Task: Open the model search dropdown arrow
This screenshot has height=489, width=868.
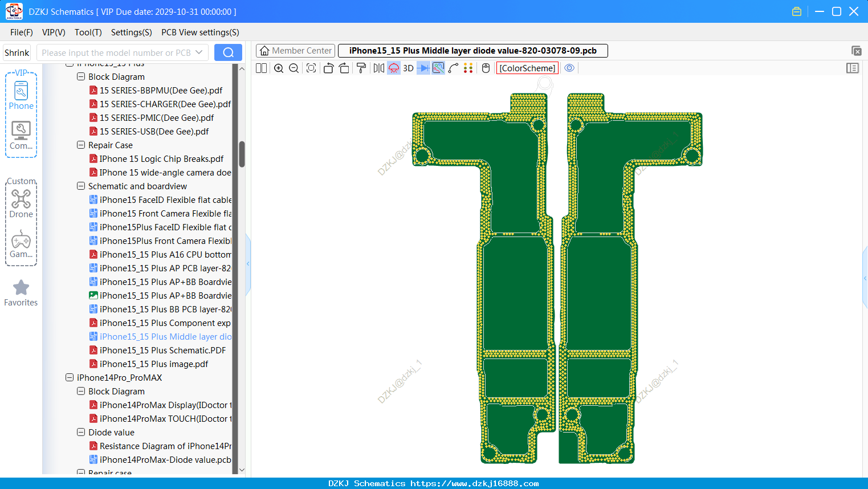Action: pos(199,52)
